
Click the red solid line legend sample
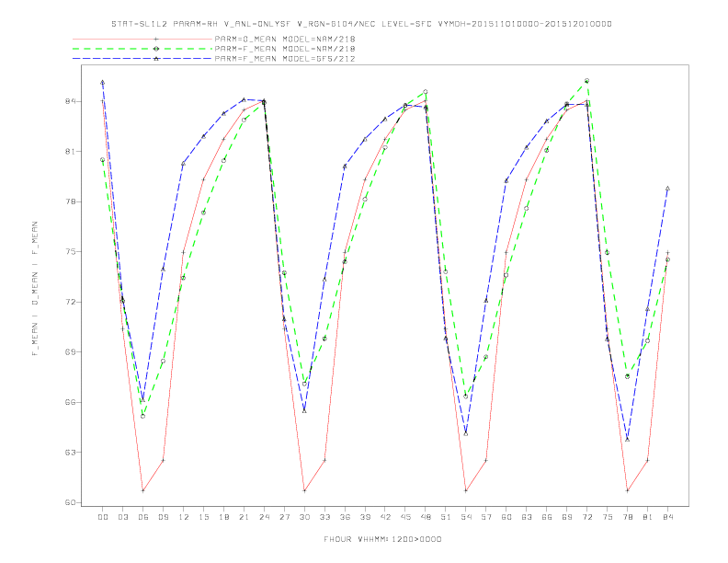tap(142, 39)
